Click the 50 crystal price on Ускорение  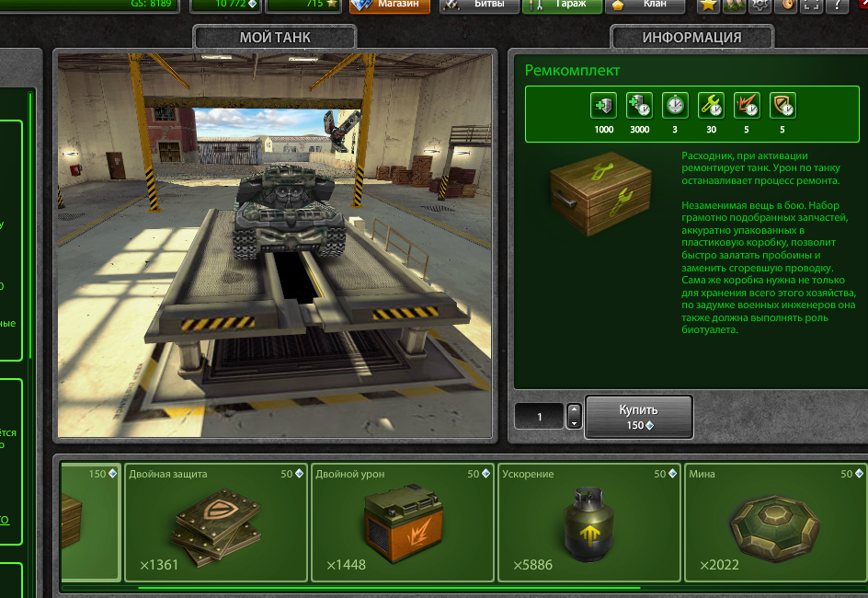pos(666,474)
